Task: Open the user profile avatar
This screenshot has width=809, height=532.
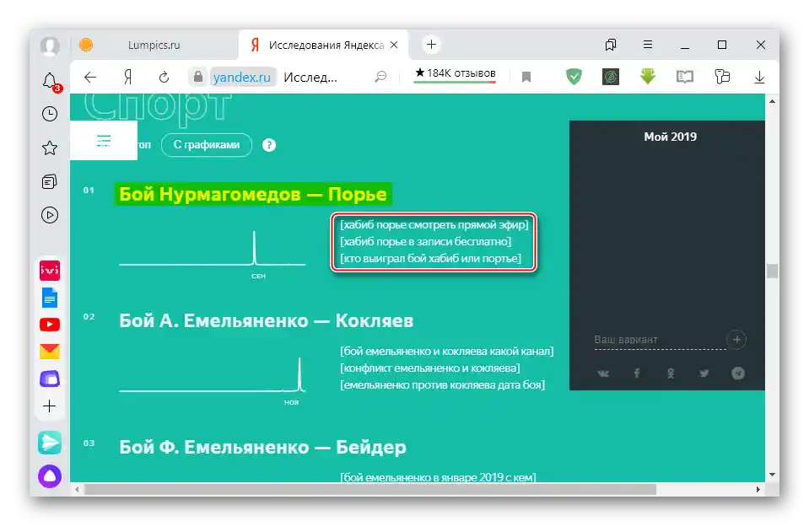Action: point(50,46)
